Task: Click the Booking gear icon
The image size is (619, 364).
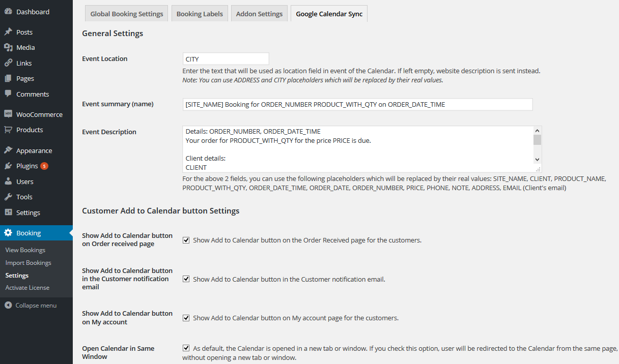Action: 8,233
